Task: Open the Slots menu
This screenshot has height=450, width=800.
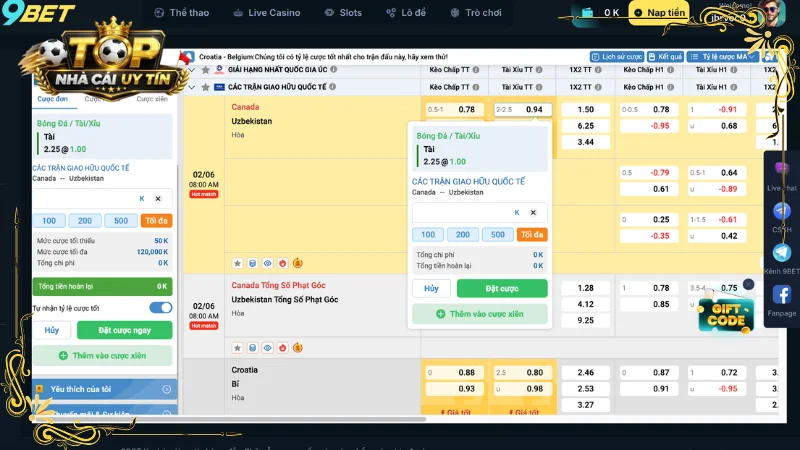Action: click(x=343, y=13)
